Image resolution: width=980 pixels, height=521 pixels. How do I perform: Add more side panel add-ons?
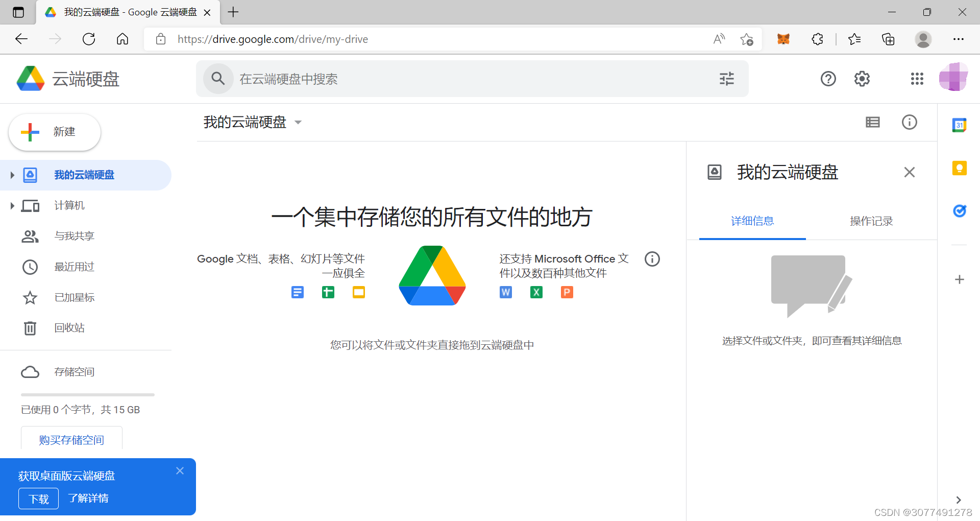click(959, 279)
